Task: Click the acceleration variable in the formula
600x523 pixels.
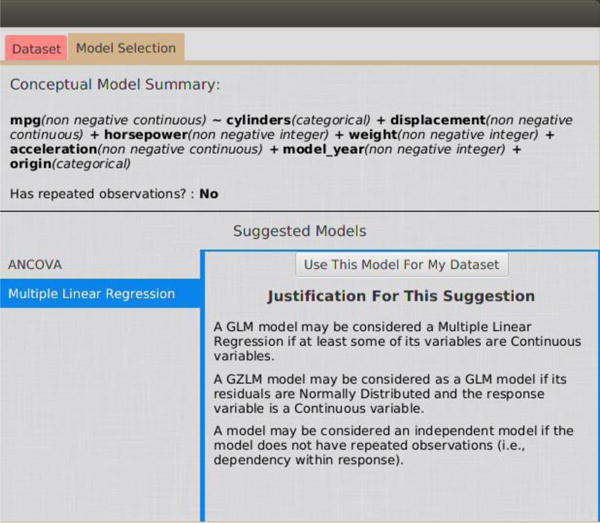Action: (53, 149)
